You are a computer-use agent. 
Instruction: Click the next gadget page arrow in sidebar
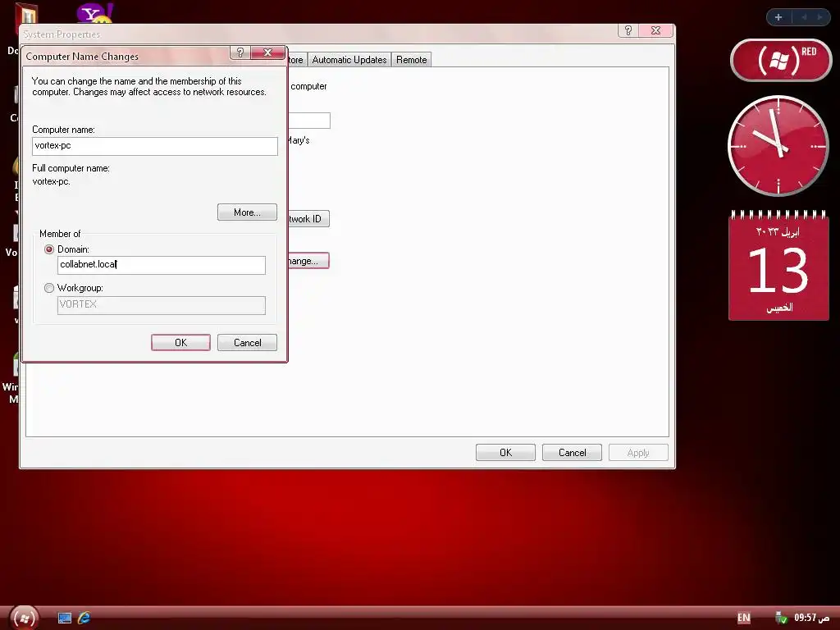[x=819, y=17]
